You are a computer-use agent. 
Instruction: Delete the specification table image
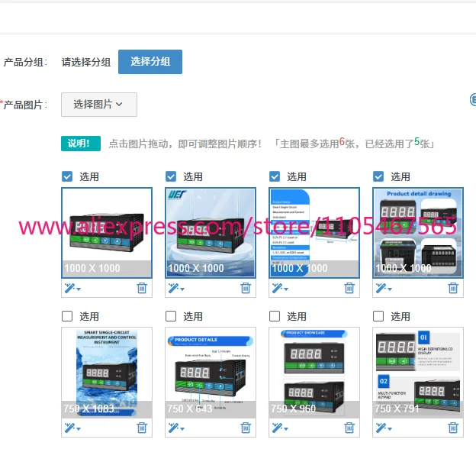(x=349, y=288)
